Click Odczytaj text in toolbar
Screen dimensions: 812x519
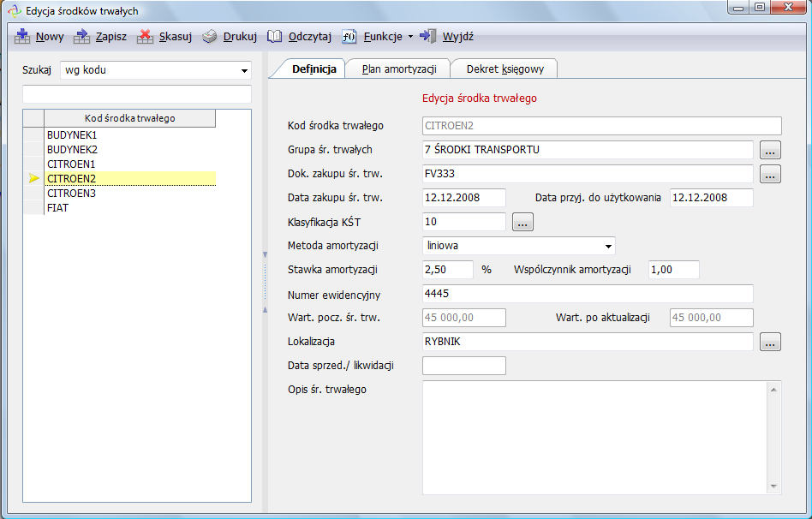[310, 36]
